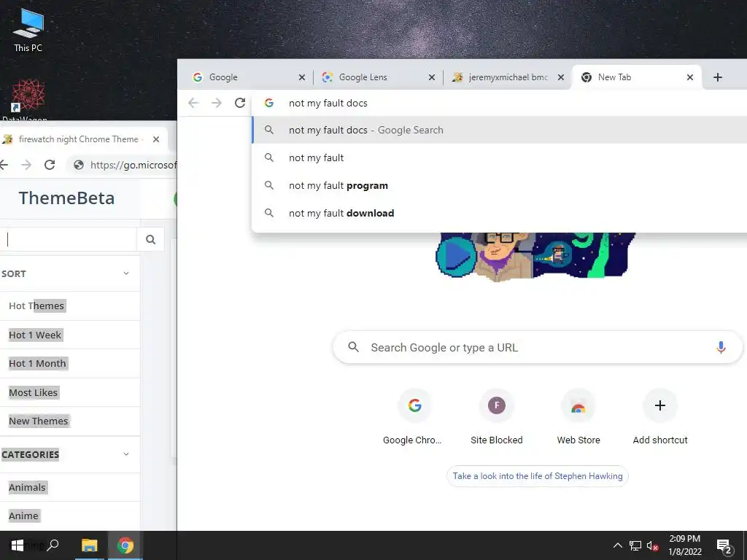Image resolution: width=747 pixels, height=560 pixels.
Task: Open taskbar search magnifier
Action: [53, 545]
